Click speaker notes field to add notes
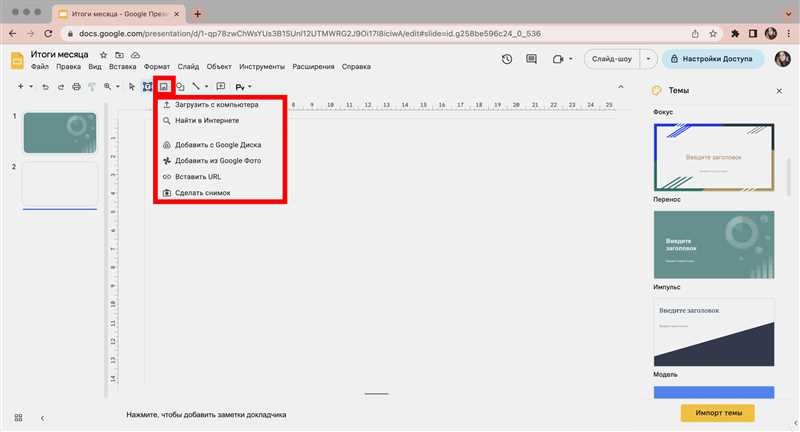 click(x=206, y=415)
